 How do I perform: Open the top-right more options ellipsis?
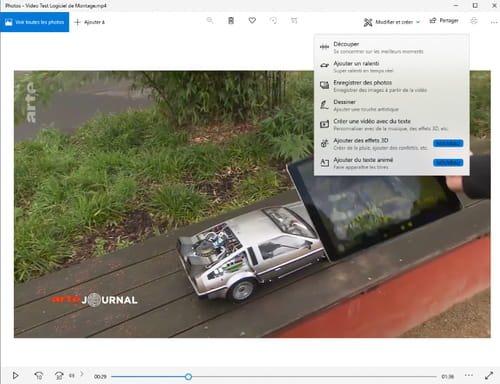[x=494, y=22]
